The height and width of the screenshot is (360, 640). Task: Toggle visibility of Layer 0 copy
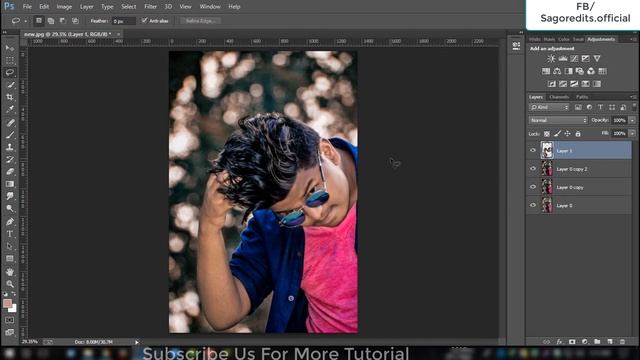(533, 187)
